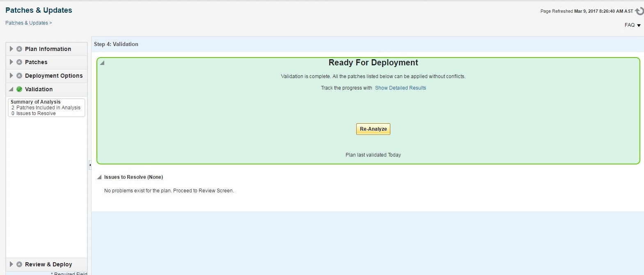
Task: Click the Patches & Updates page title
Action: click(39, 10)
